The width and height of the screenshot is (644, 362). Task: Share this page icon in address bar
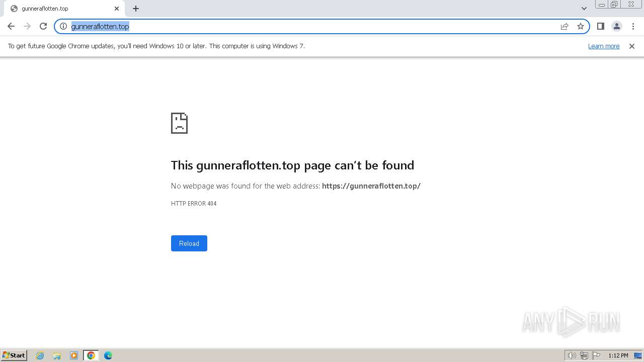565,26
